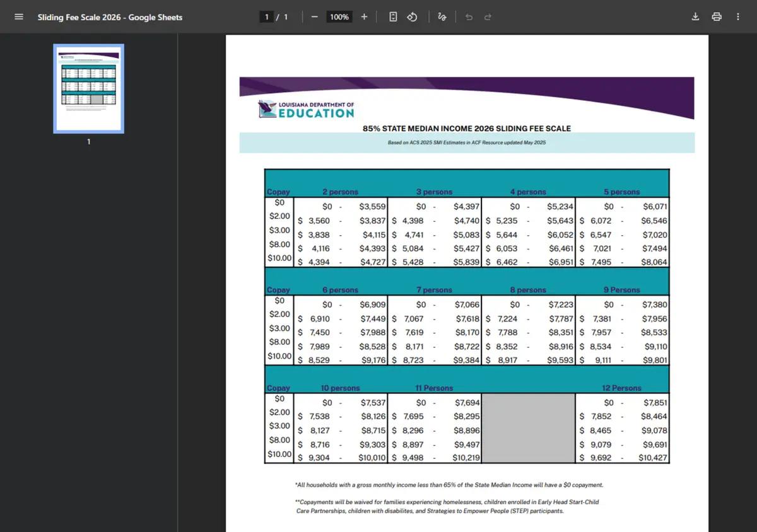Click the '7 persons' column header
The image size is (757, 532).
pyautogui.click(x=434, y=290)
